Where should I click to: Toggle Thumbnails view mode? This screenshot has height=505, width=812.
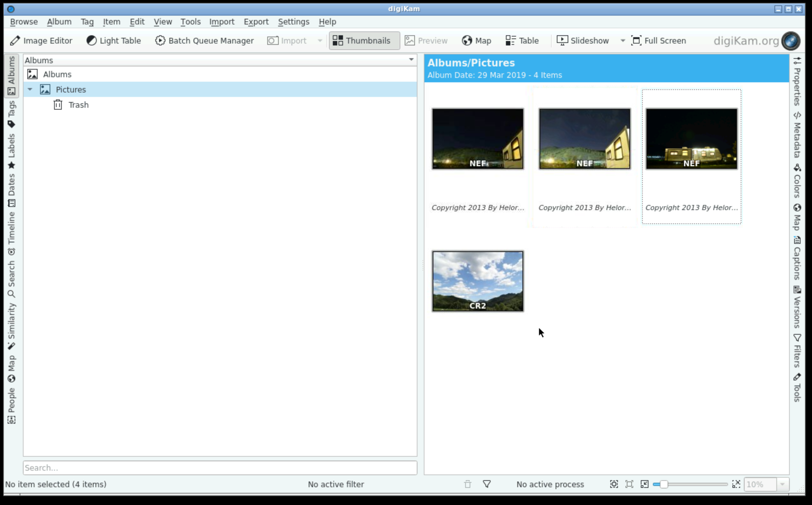364,41
